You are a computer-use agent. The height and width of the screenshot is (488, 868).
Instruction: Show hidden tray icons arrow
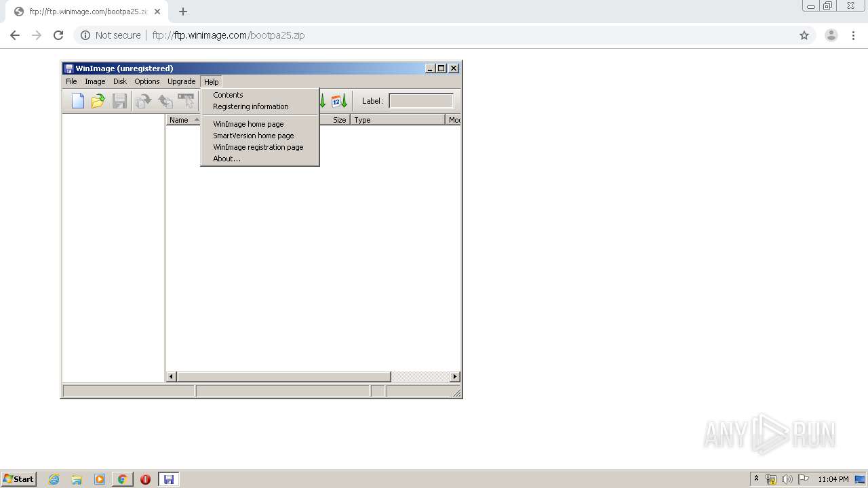point(756,479)
